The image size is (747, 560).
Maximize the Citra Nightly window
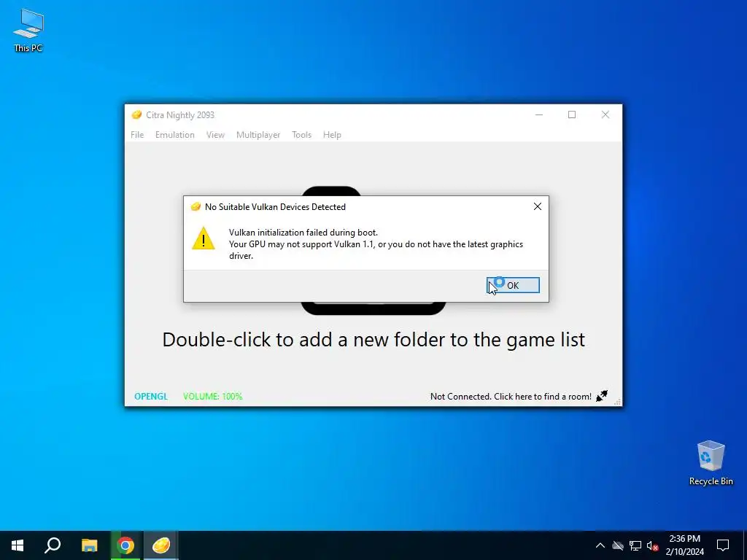572,114
